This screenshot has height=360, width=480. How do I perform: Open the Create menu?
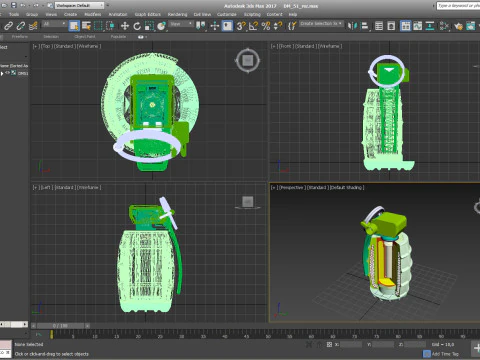(70, 14)
